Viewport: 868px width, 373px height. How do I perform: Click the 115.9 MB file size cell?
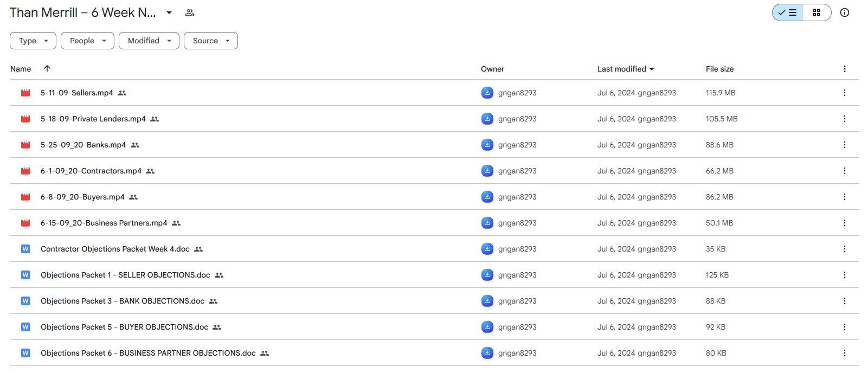721,93
